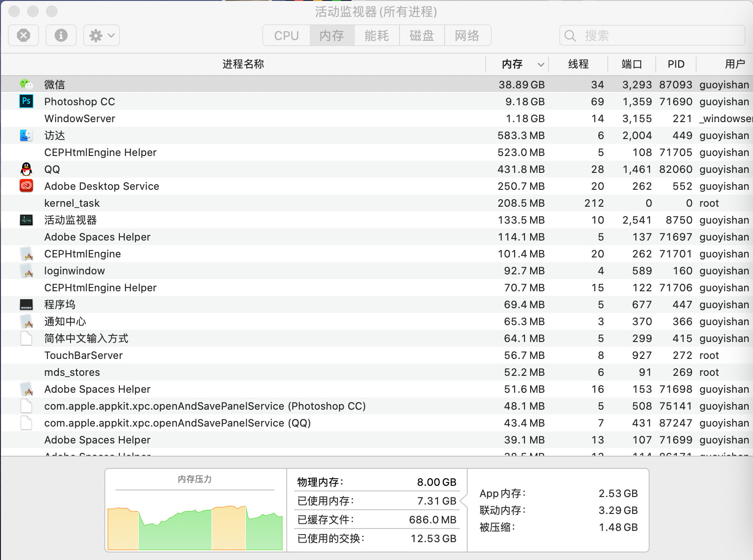Sort by PID column header

pyautogui.click(x=676, y=64)
